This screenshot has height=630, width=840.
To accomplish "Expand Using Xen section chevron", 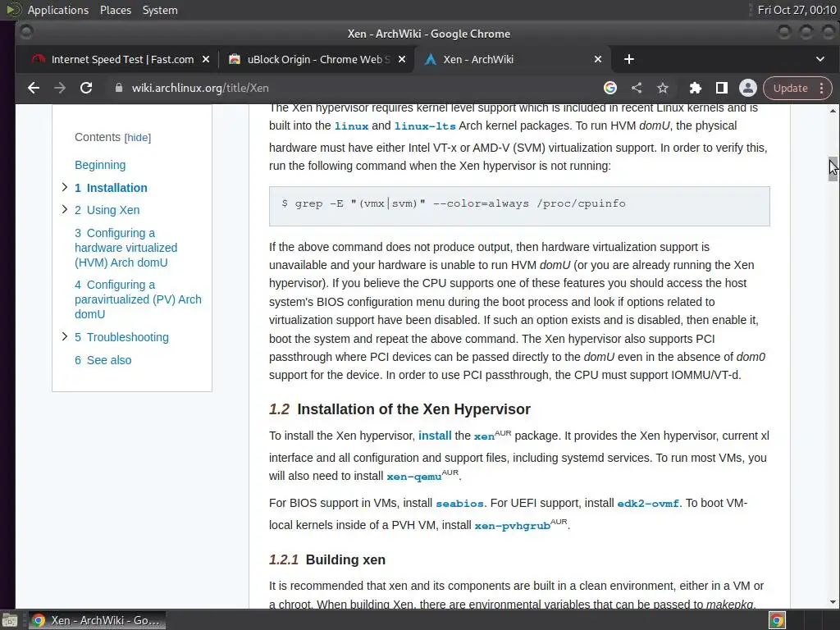I will [64, 209].
